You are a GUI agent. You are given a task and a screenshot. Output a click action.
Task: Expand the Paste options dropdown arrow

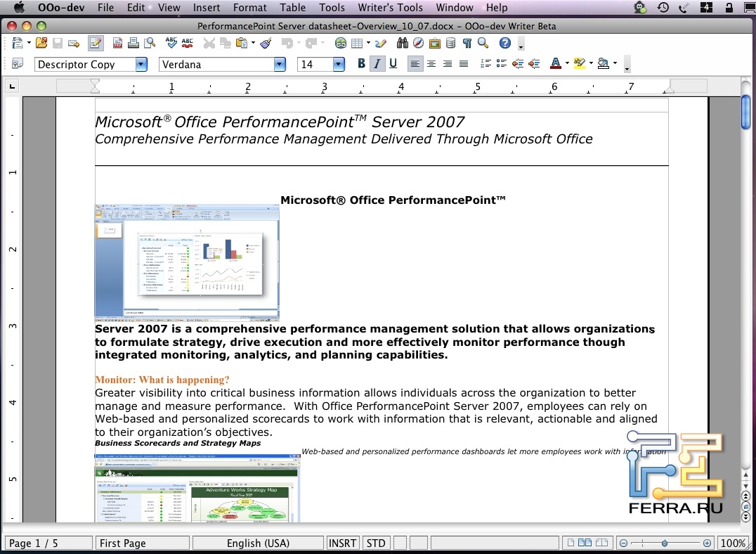253,44
